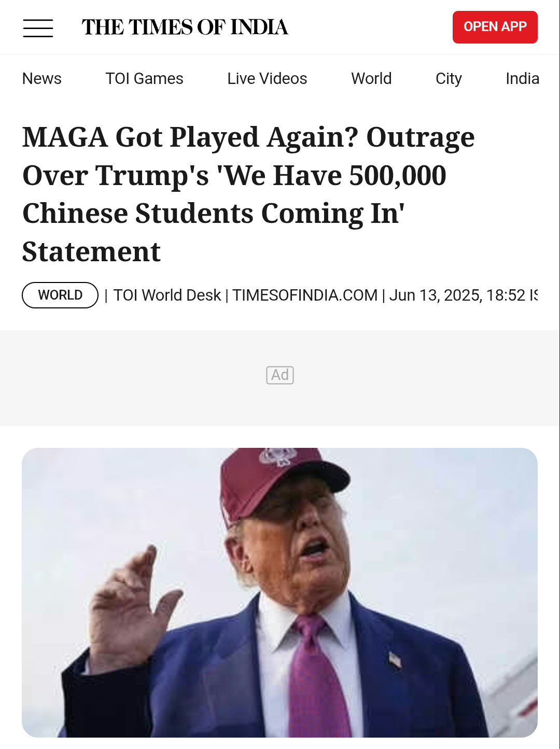Click the MAGA Got Played Again headline
The image size is (560, 749).
pos(249,194)
